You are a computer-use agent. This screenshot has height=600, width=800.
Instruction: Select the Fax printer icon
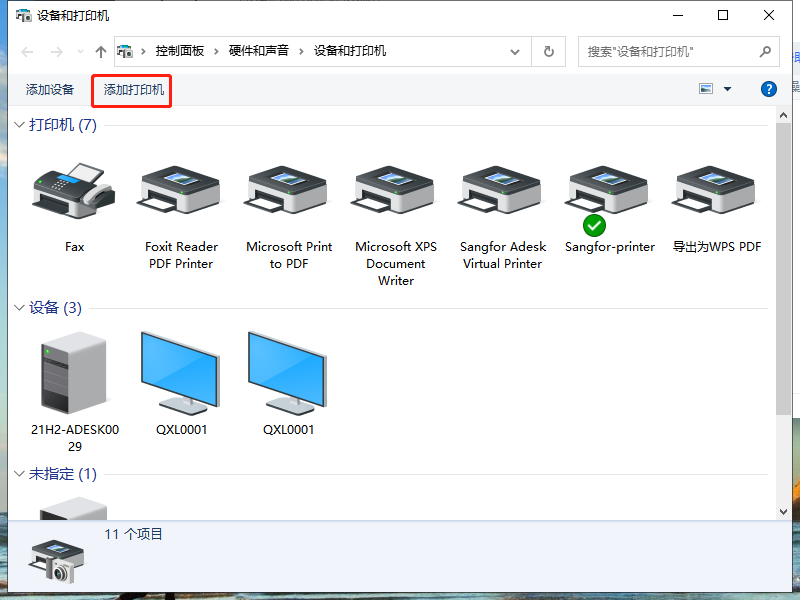point(74,191)
